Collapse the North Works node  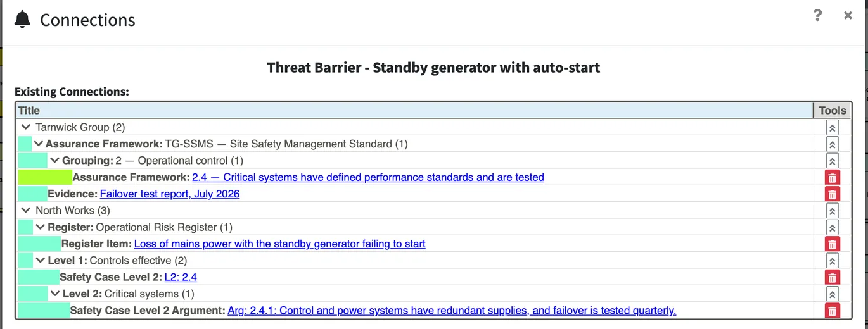26,211
